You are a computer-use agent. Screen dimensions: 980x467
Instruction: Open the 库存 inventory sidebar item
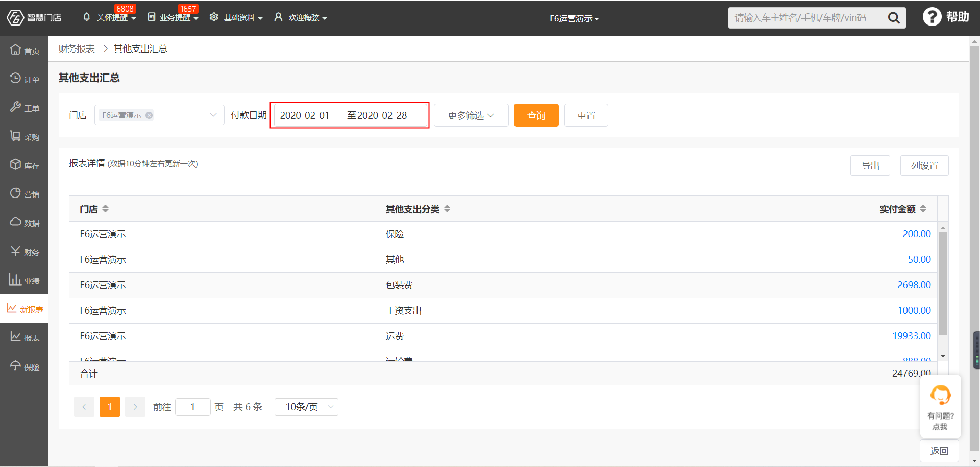[x=24, y=165]
